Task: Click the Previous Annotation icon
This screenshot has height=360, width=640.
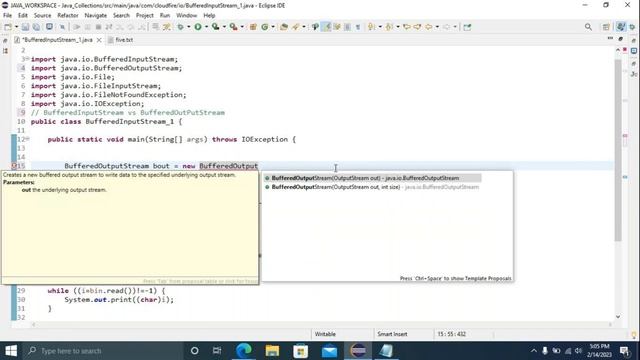Action: click(x=389, y=27)
